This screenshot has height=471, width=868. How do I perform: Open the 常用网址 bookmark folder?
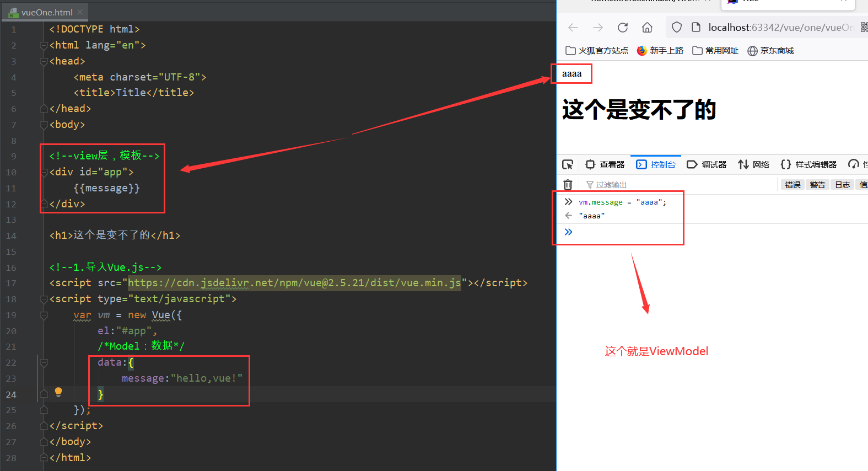[715, 51]
